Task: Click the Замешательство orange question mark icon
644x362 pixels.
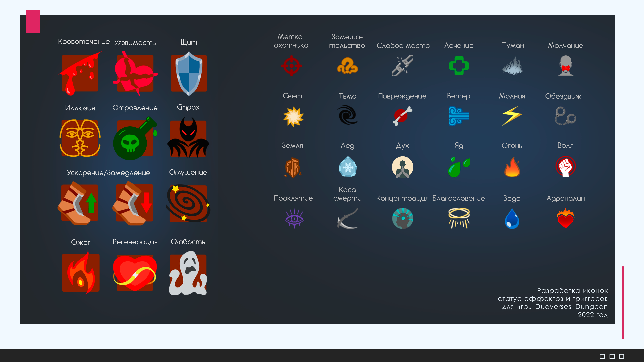Action: tap(347, 66)
